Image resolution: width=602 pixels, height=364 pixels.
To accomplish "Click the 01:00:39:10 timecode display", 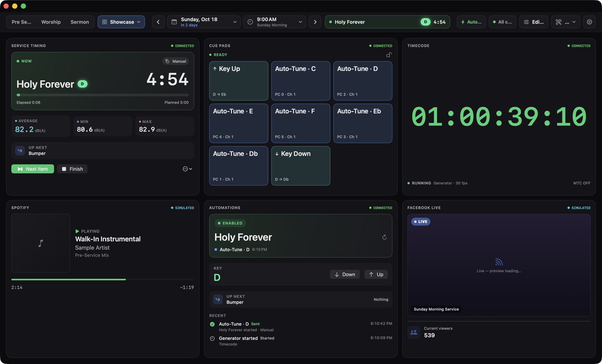I will tap(499, 117).
